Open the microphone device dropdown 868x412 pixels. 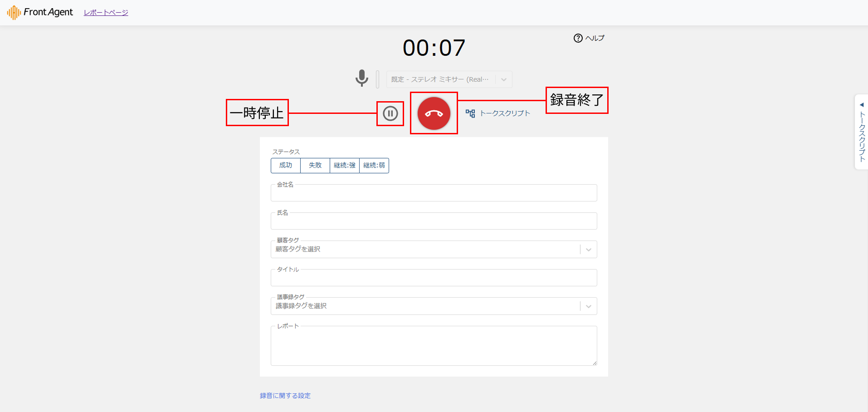[x=504, y=79]
